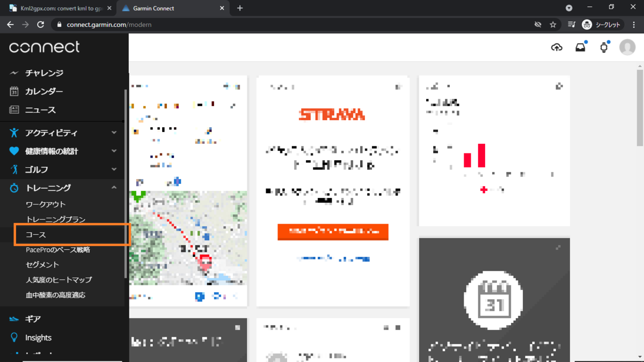Click the page vertical scrollbar

640,107
